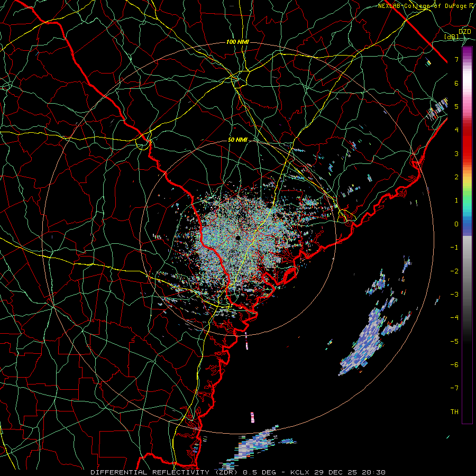Click the "5" value on color scale
This screenshot has height=476, width=476.
pyautogui.click(x=456, y=107)
